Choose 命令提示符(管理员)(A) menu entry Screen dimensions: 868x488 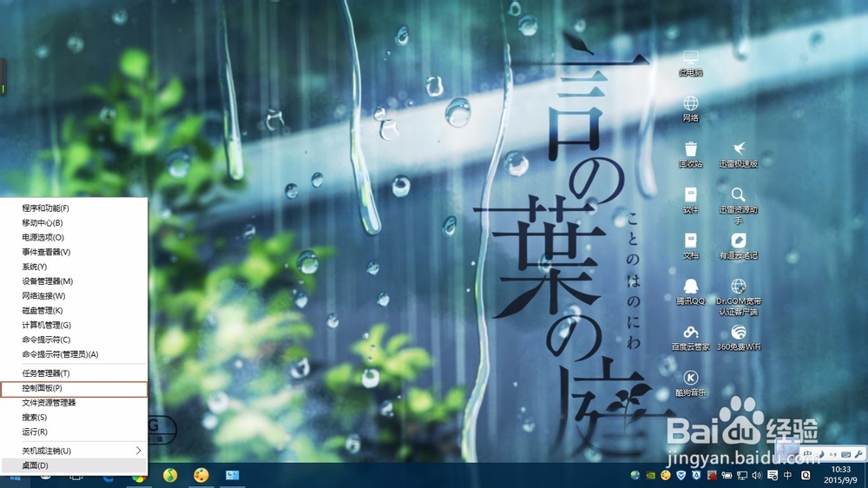tap(74, 354)
